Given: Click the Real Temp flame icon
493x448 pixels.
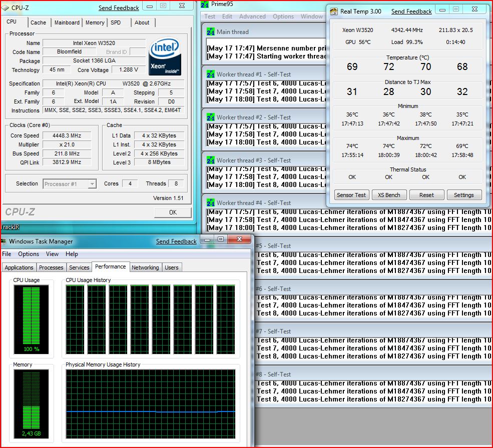Looking at the screenshot, I should [334, 11].
